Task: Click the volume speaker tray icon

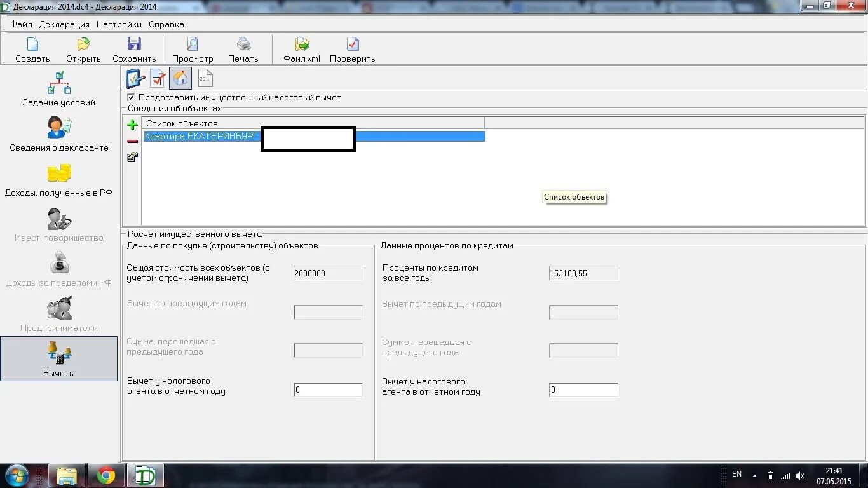Action: click(x=801, y=476)
